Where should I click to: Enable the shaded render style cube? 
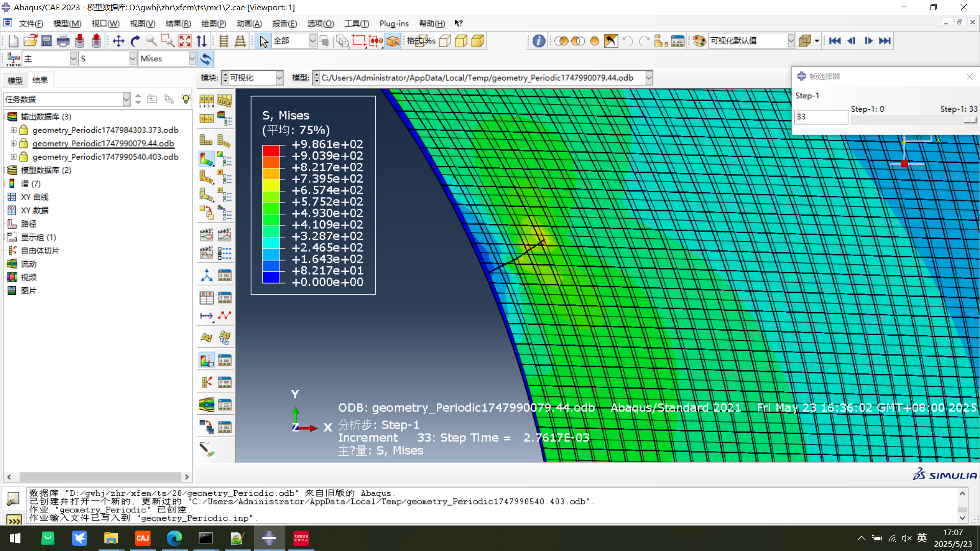(x=478, y=41)
